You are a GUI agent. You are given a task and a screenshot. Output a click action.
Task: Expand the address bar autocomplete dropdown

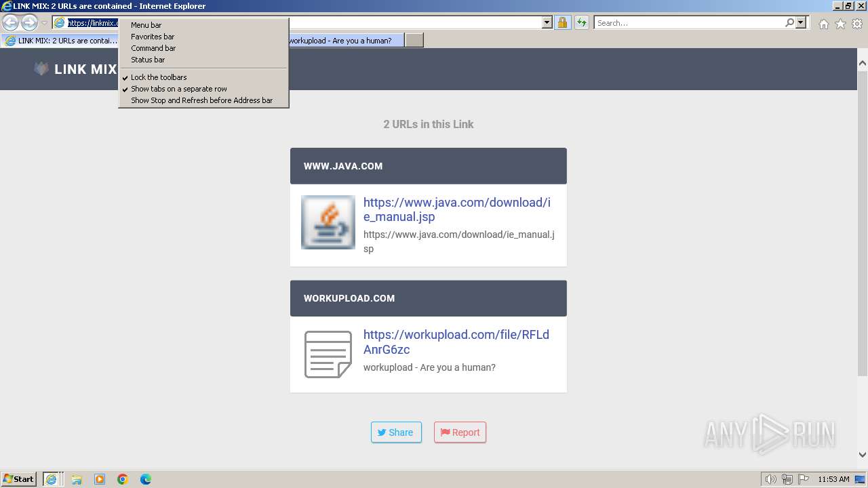(x=547, y=23)
